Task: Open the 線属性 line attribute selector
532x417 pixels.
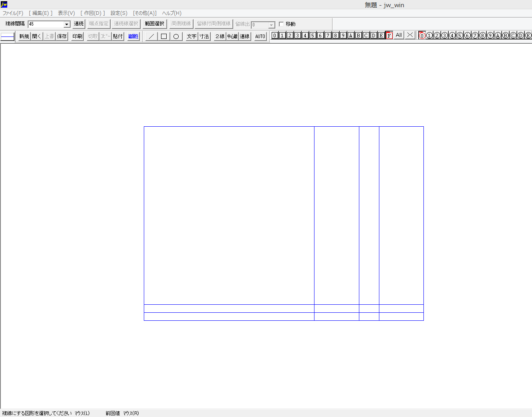Action: tap(133, 36)
